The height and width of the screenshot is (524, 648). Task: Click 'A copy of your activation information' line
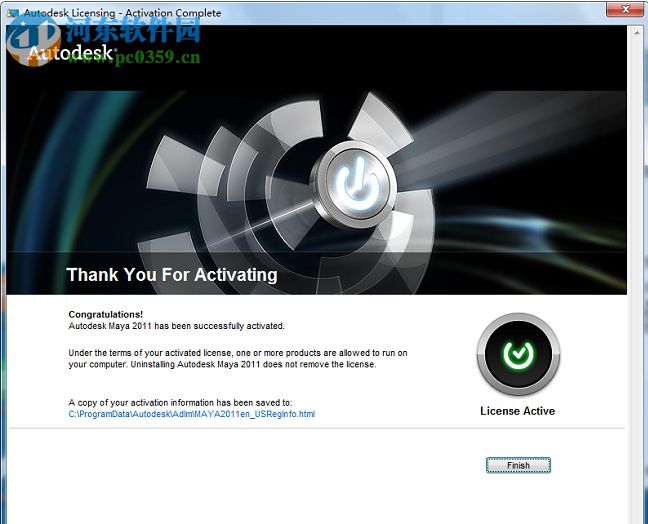coord(180,403)
